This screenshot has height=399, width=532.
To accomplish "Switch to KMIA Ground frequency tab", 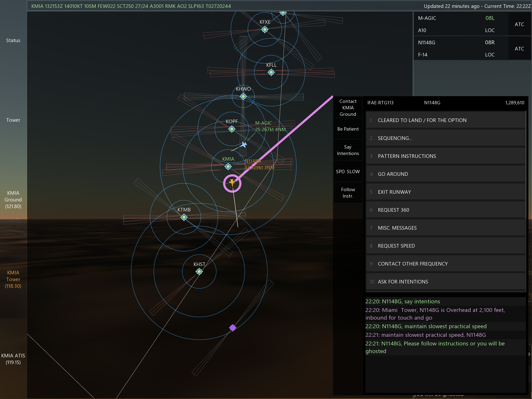I will [13, 200].
